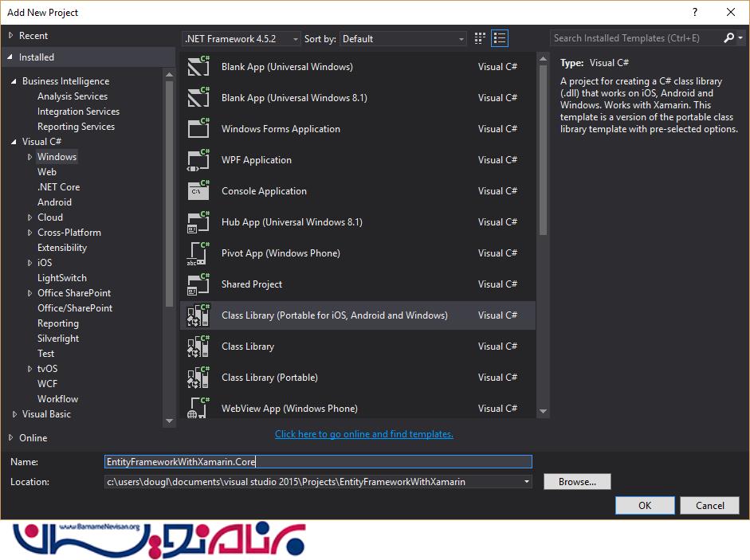The image size is (750, 560).
Task: Expand the Cloud category node
Action: click(x=30, y=217)
